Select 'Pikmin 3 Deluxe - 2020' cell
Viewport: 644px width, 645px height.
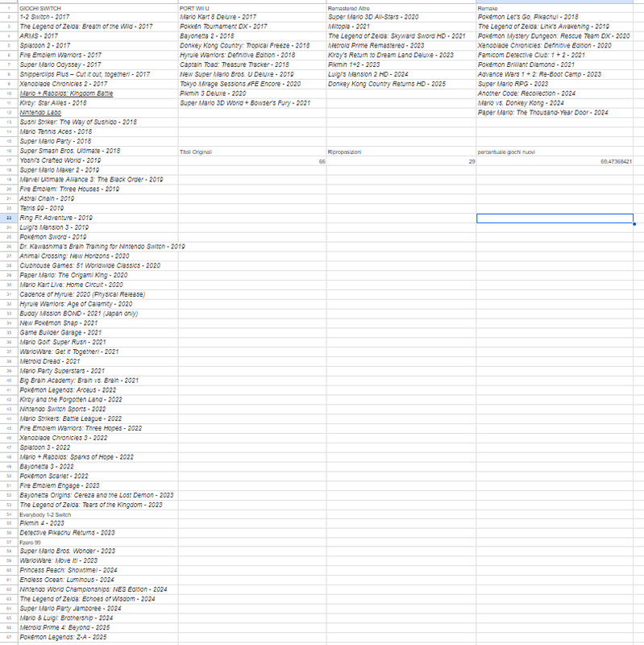pyautogui.click(x=252, y=94)
